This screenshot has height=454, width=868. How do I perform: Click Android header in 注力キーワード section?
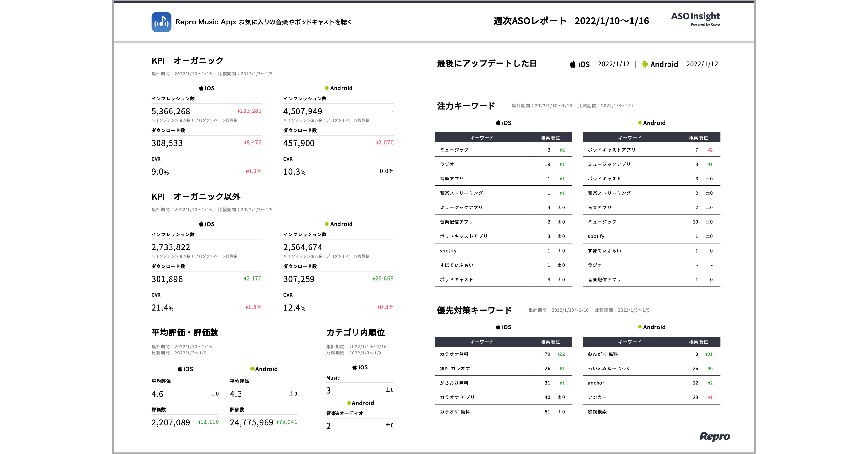point(651,123)
